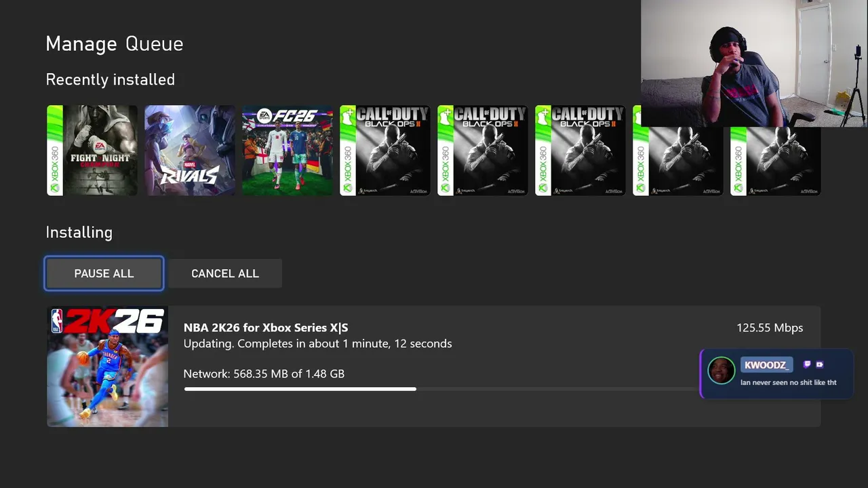Click the "Manage Queue" page heading
This screenshot has width=868, height=488.
point(115,44)
